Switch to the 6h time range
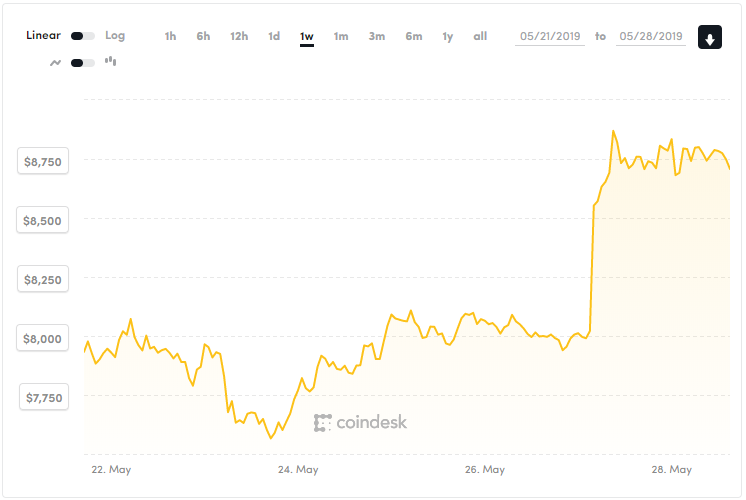 pyautogui.click(x=203, y=36)
